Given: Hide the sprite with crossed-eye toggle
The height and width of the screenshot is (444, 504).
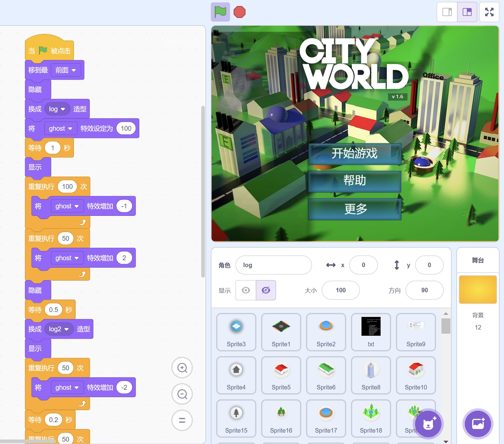Looking at the screenshot, I should [266, 290].
